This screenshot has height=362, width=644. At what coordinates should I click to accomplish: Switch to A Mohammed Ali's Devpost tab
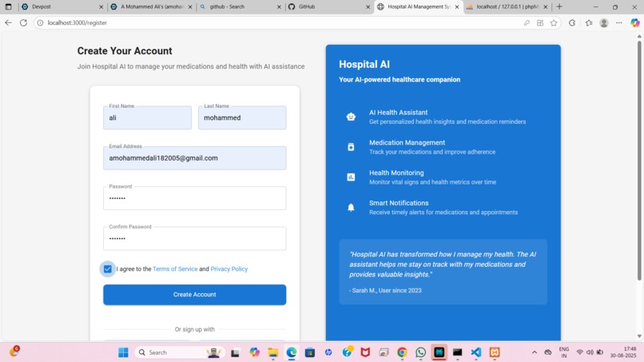pos(150,6)
